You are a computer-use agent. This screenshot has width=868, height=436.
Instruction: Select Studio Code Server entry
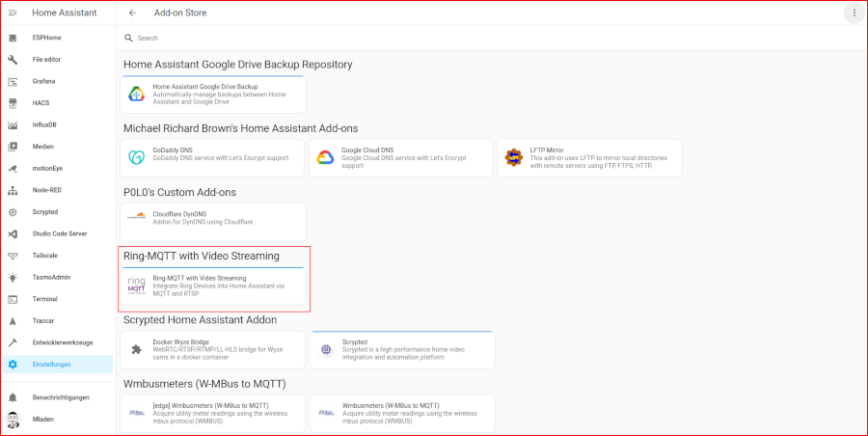(58, 233)
